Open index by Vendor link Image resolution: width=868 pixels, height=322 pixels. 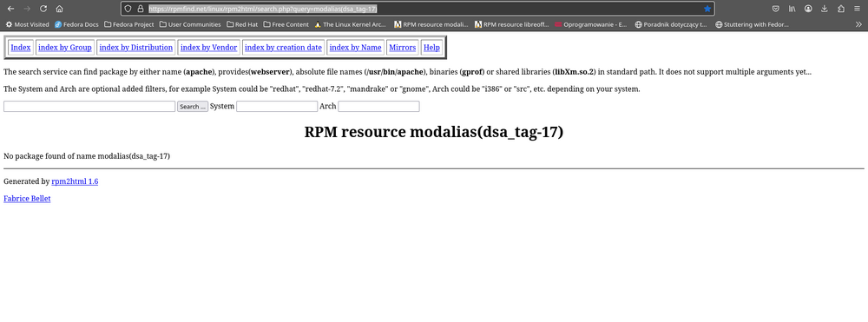click(x=208, y=48)
